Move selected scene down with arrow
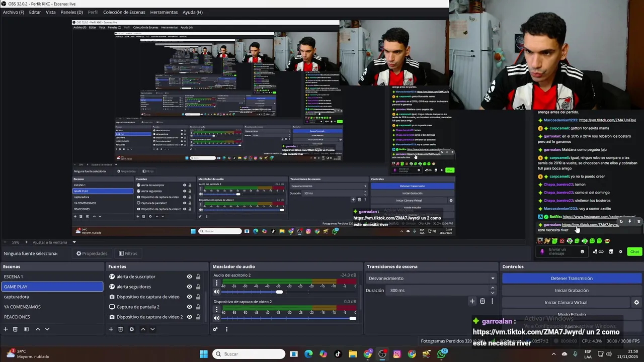The height and width of the screenshot is (362, 644). pyautogui.click(x=47, y=329)
